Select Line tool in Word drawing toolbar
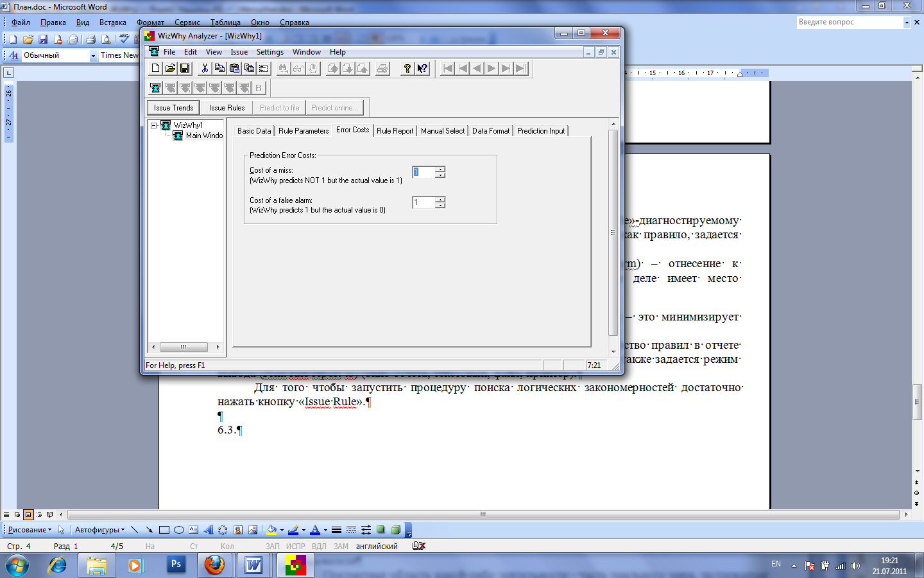This screenshot has width=924, height=578. tap(134, 530)
